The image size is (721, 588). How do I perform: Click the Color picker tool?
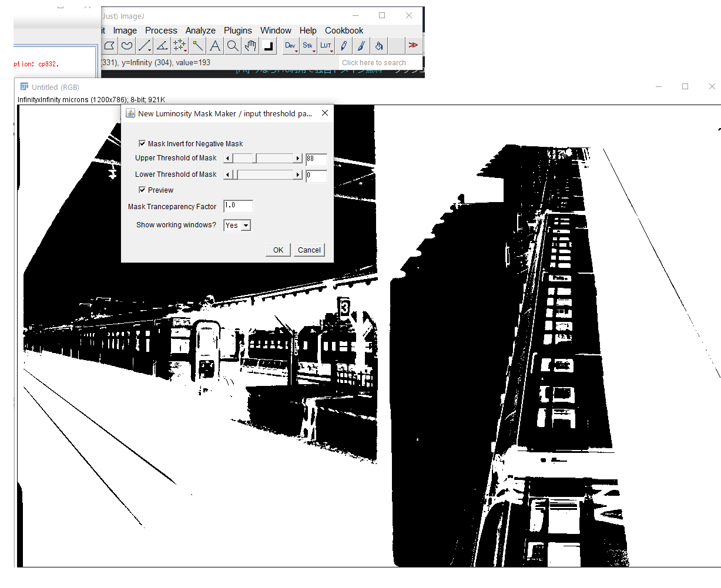click(268, 46)
